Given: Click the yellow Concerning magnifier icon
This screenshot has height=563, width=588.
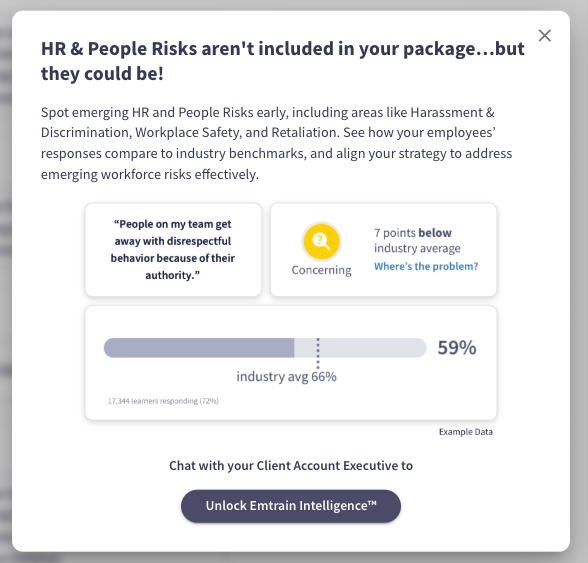Looking at the screenshot, I should pos(321,241).
